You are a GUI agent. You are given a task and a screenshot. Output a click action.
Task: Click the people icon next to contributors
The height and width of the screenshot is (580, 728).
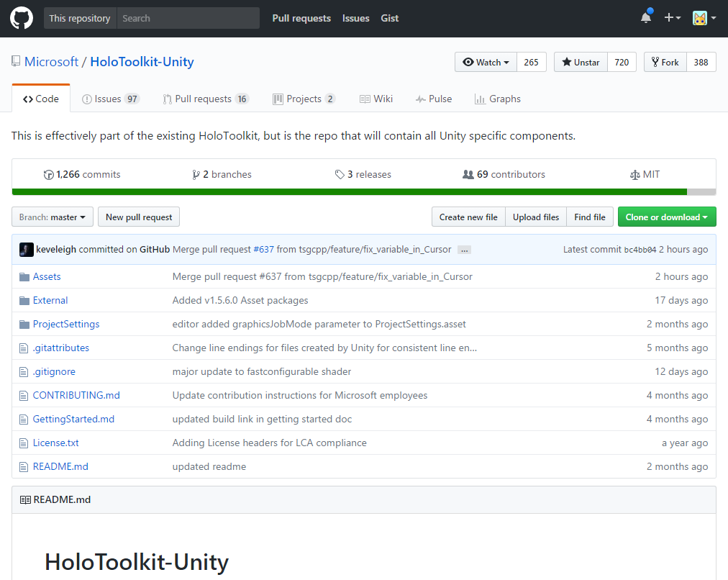pos(468,175)
